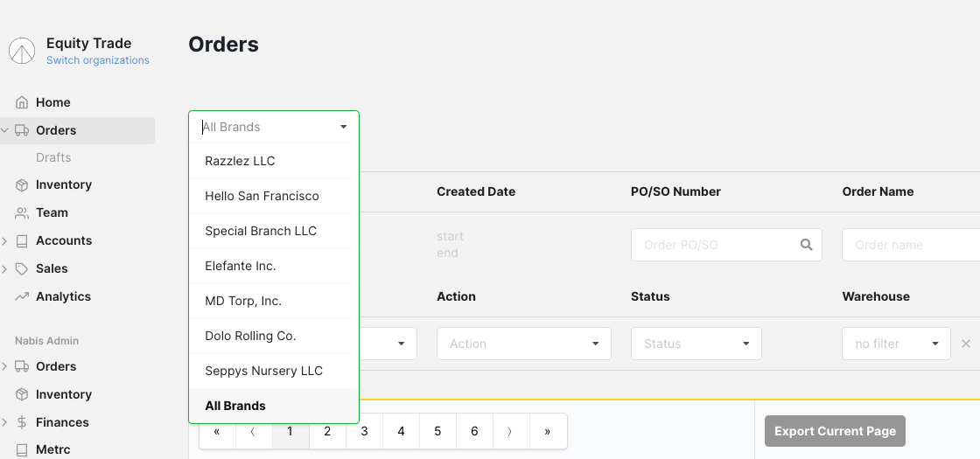Click the Inventory box icon in sidebar
The image size is (980, 459).
[x=22, y=184]
